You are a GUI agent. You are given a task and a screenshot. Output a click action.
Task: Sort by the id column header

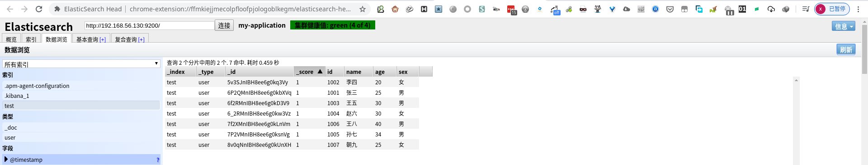335,72
